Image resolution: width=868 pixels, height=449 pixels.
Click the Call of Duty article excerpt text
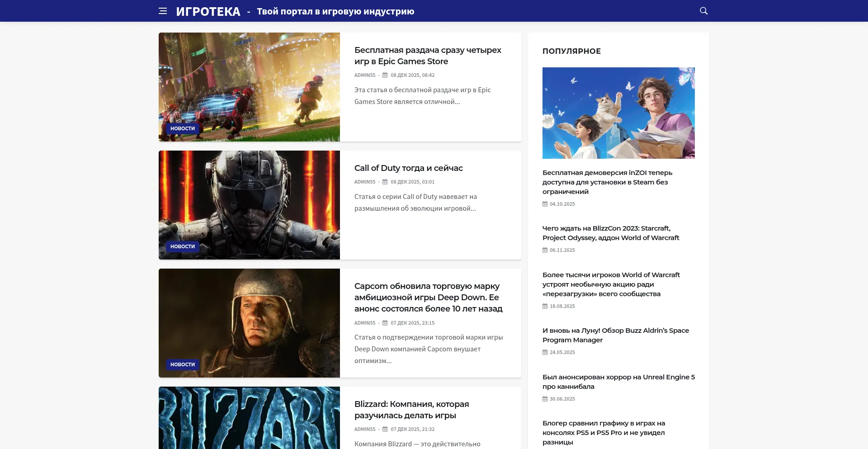point(415,203)
